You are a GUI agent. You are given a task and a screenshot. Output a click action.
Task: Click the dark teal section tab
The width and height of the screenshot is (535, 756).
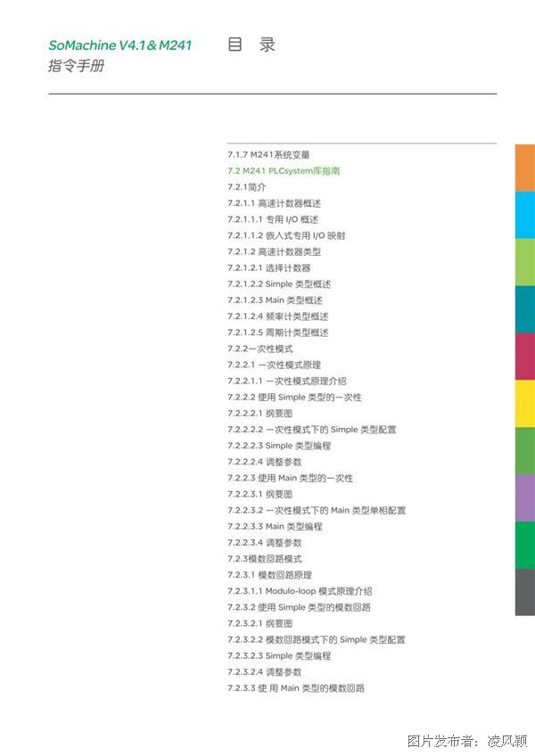[x=525, y=309]
